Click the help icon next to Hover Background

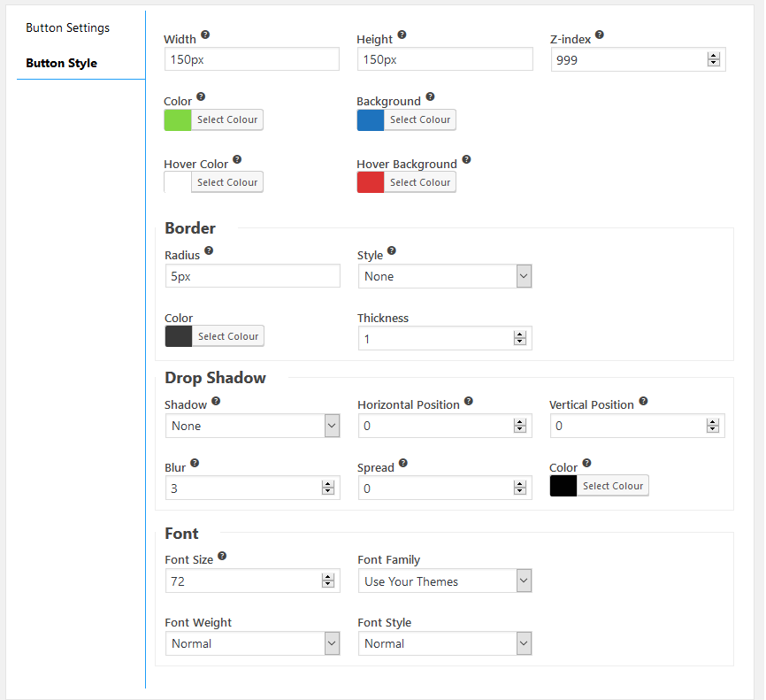(x=466, y=159)
